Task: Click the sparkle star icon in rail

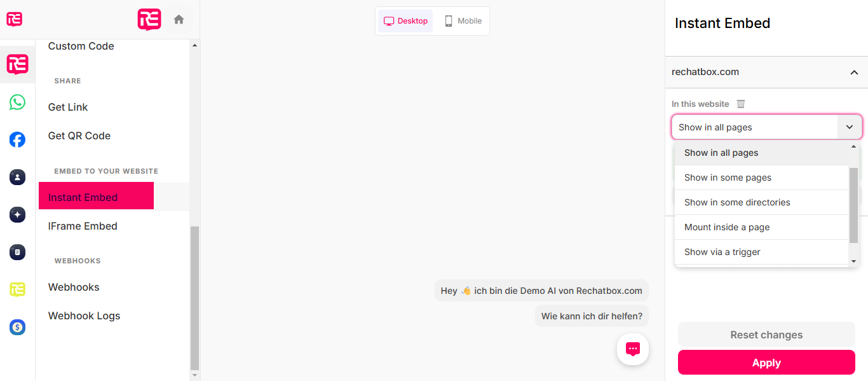Action: (17, 215)
